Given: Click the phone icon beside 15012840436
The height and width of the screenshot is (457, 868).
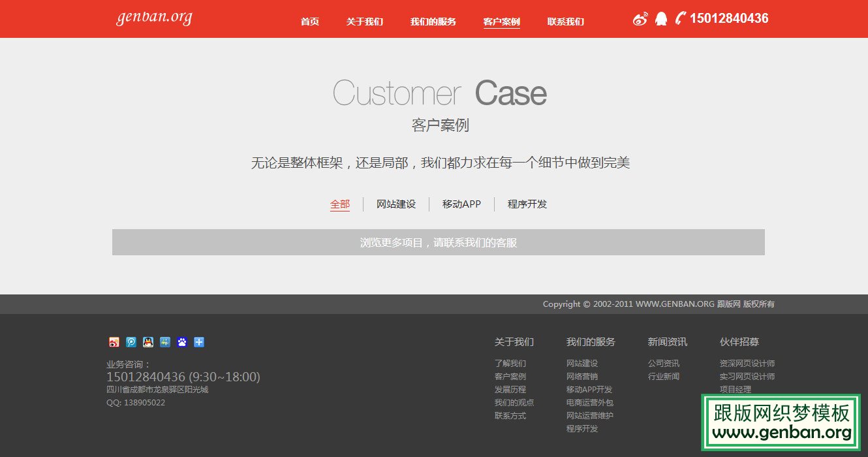Looking at the screenshot, I should click(679, 18).
